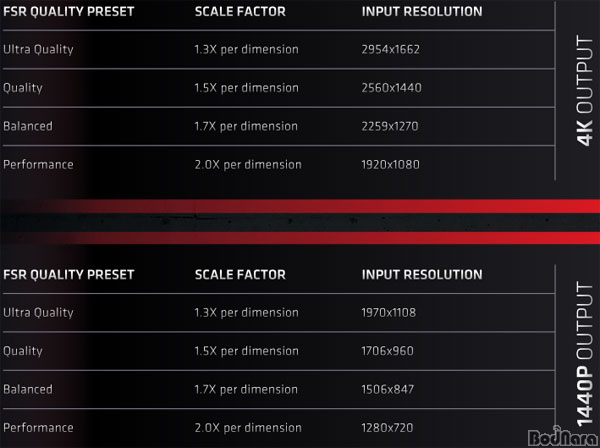
Task: Select the 1970x1108 resolution cell
Action: [388, 313]
